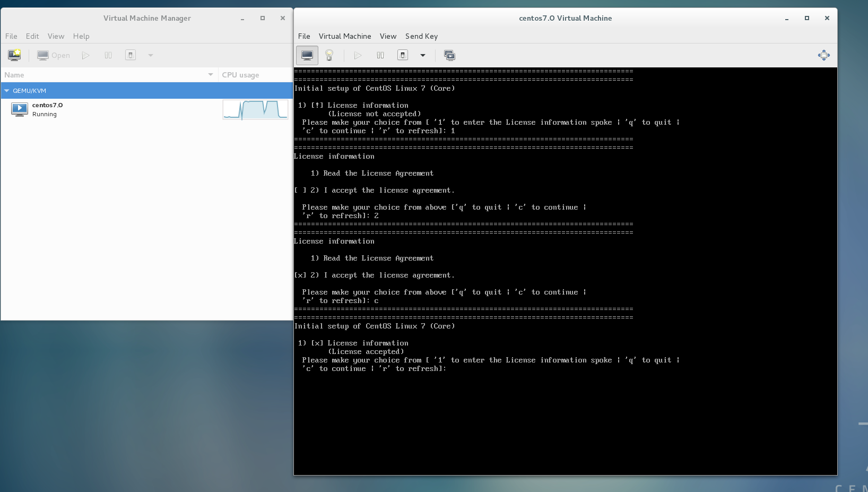Screen dimensions: 868x492
Task: Click the CPU usage column header
Action: [x=255, y=75]
